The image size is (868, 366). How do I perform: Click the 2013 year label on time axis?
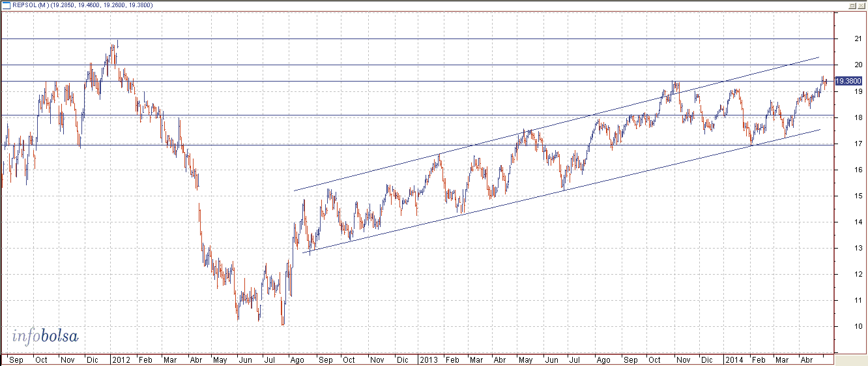coord(428,359)
